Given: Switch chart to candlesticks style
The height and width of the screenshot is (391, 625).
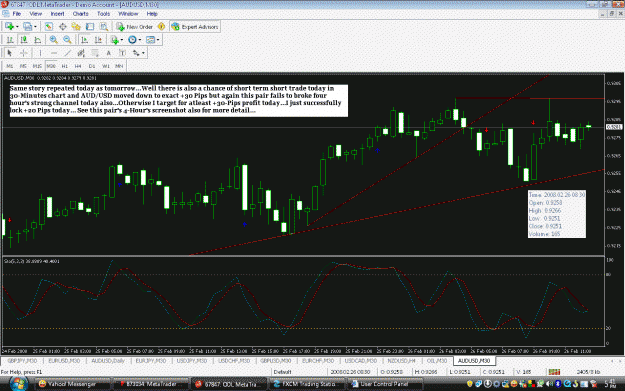Looking at the screenshot, I should pyautogui.click(x=24, y=40).
